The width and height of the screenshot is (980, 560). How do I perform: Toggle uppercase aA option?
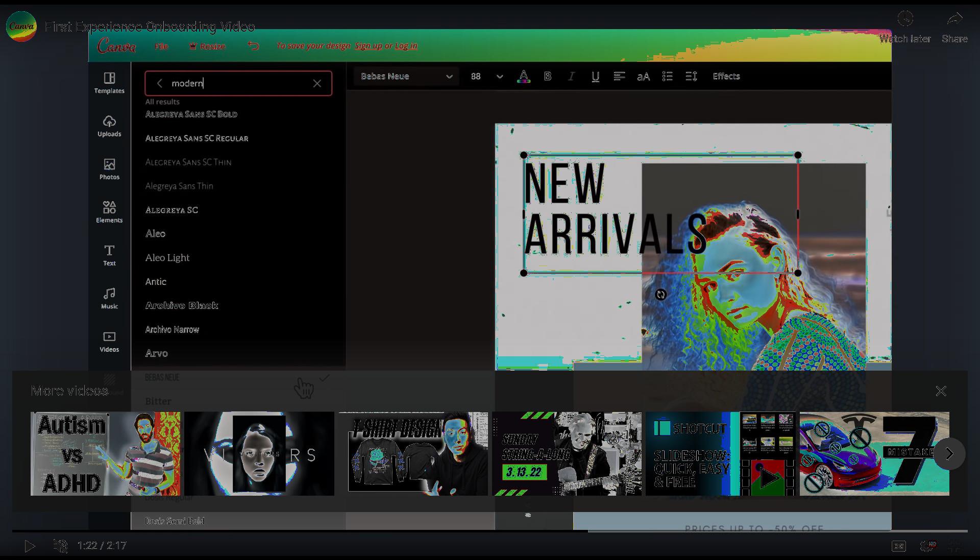pyautogui.click(x=643, y=77)
